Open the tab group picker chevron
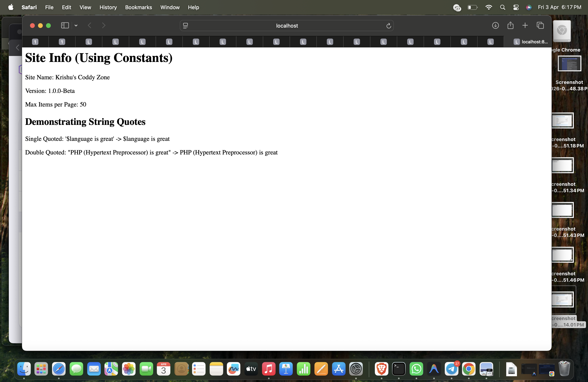 point(76,25)
